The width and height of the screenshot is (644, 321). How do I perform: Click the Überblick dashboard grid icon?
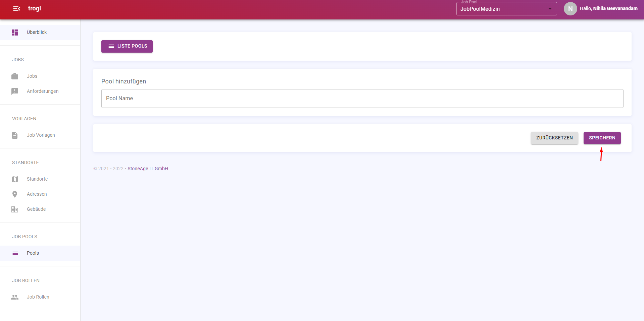click(x=15, y=33)
